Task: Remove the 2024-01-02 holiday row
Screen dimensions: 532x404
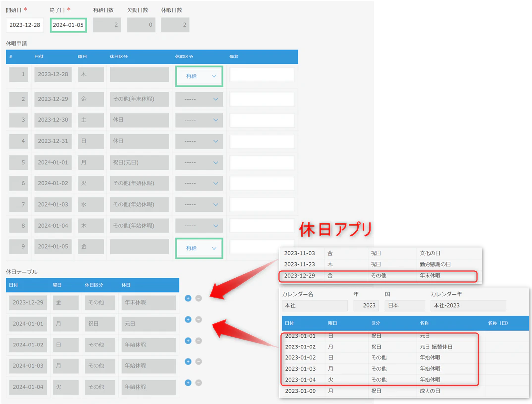Action: (199, 341)
